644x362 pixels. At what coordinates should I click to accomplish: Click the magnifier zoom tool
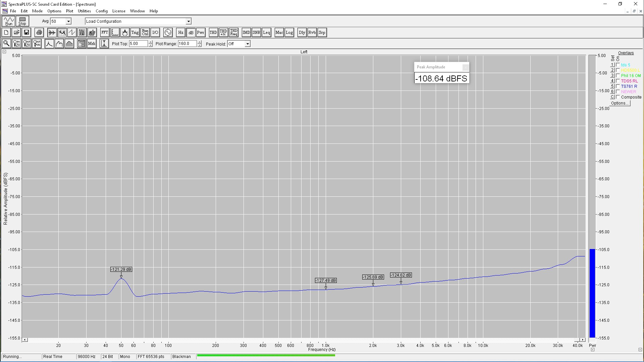click(x=6, y=44)
